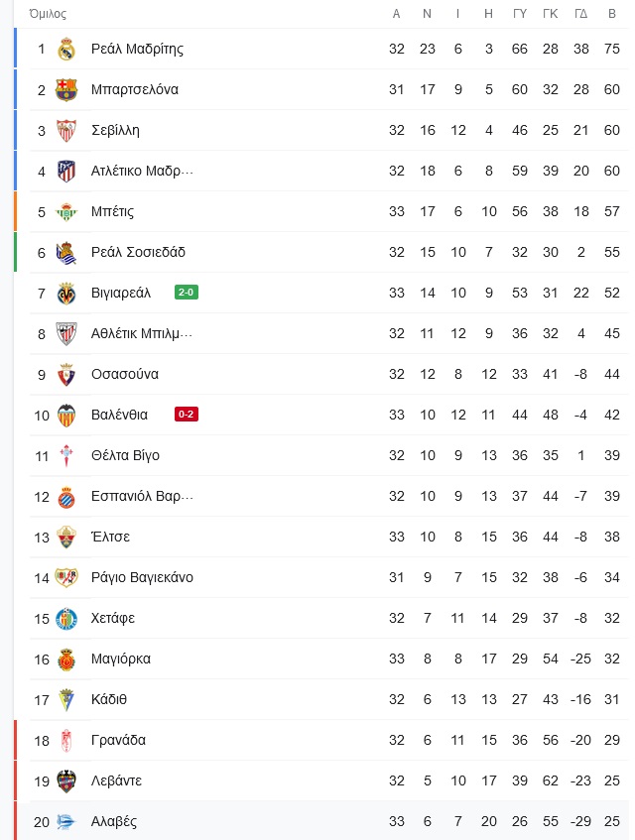The height and width of the screenshot is (840, 635).
Task: Click the Celta Vigo crest icon
Action: [x=66, y=456]
